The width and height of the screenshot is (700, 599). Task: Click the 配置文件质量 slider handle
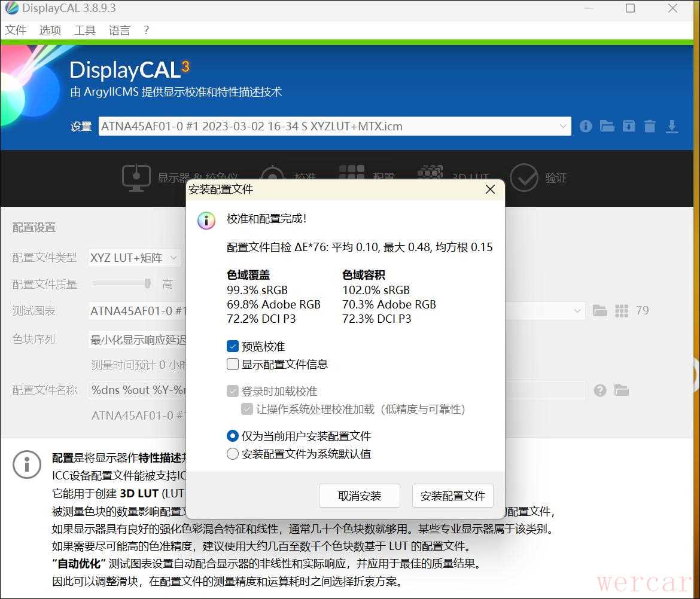148,283
